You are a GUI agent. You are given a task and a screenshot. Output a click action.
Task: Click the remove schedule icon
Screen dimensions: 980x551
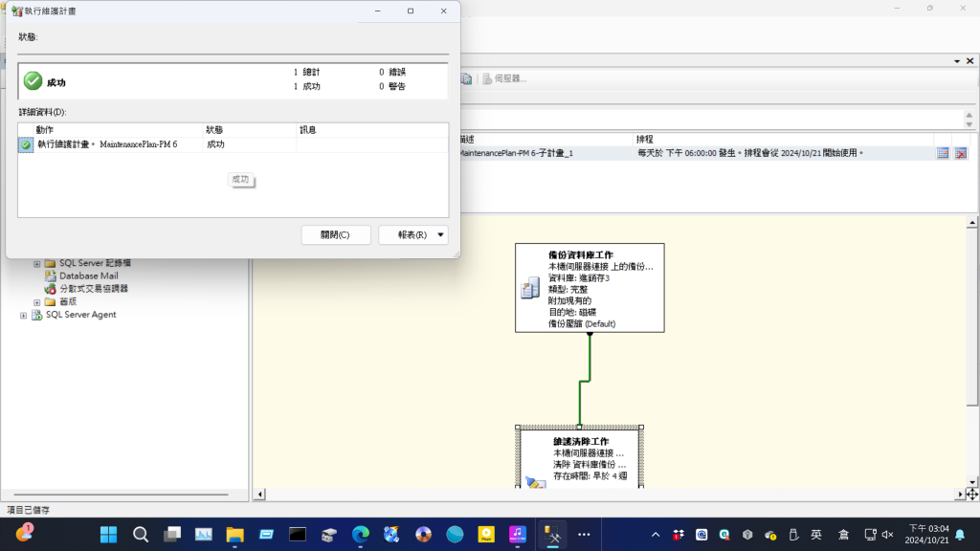click(x=960, y=153)
